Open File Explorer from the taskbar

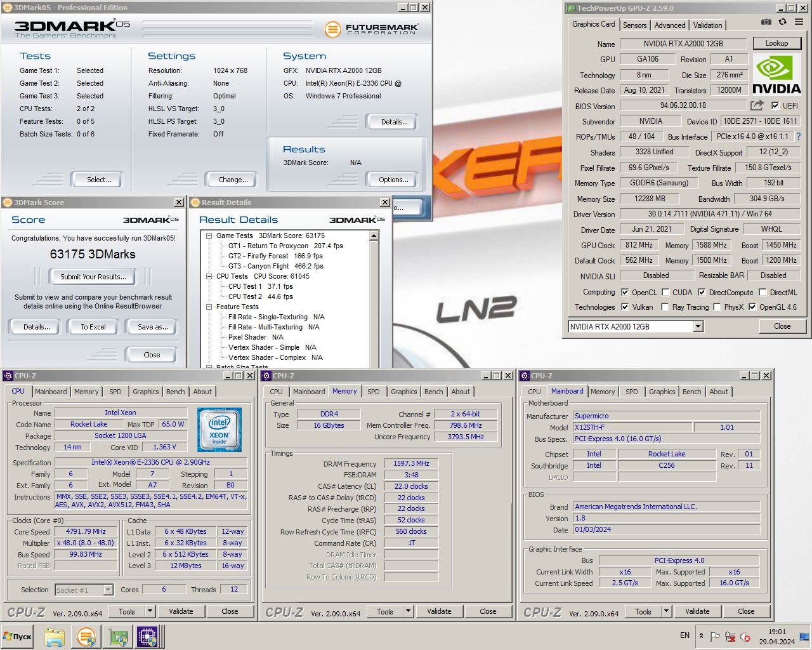pos(55,637)
